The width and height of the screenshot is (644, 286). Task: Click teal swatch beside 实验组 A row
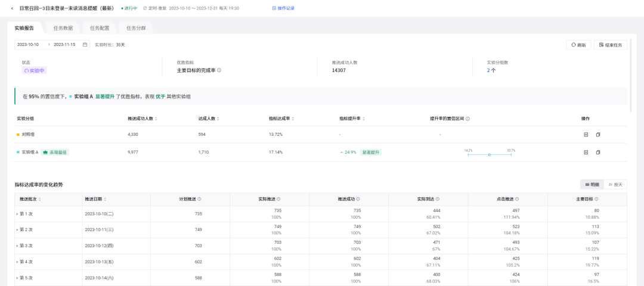tap(18, 152)
